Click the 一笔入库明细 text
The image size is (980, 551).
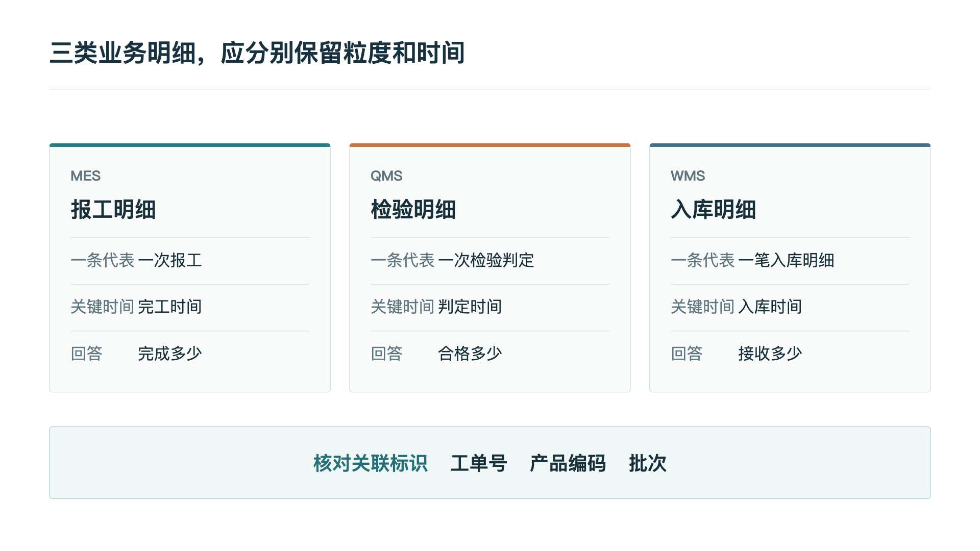[786, 260]
